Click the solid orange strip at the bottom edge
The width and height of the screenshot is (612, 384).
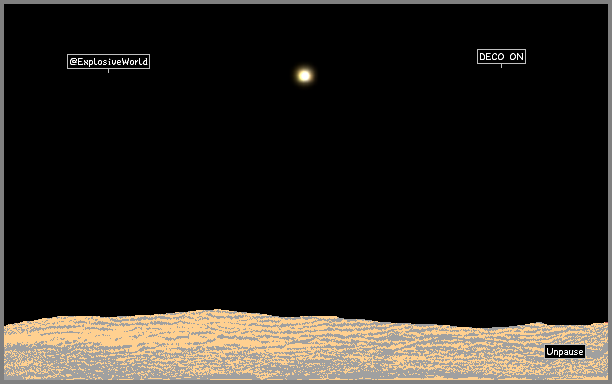tap(306, 379)
